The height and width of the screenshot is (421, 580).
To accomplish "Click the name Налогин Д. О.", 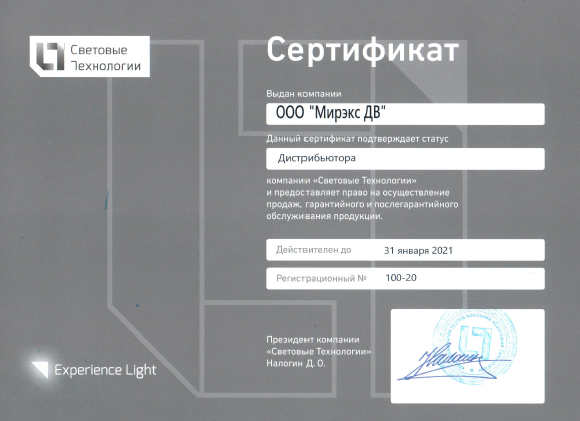I will (296, 364).
